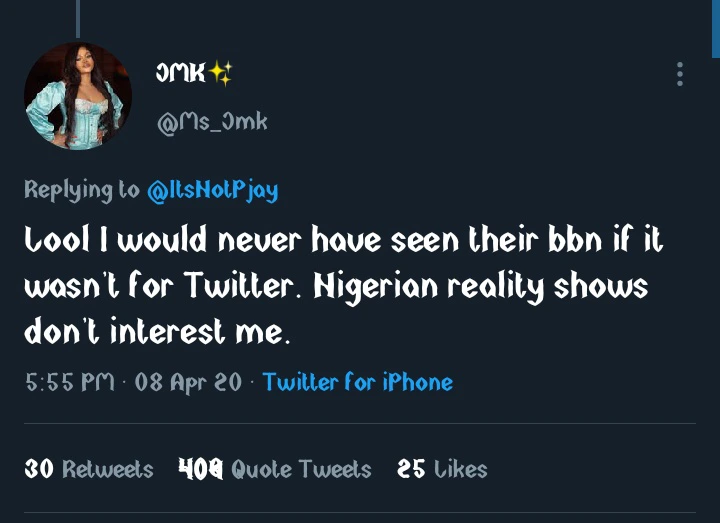
Task: Show the 408 Quote Tweets
Action: [274, 469]
